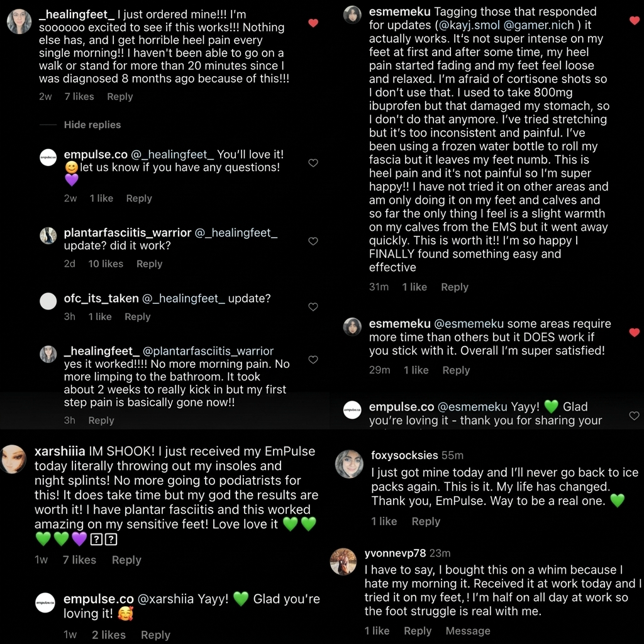The height and width of the screenshot is (644, 644).
Task: Like plantarfasciitis_warrior's update comment
Action: (313, 241)
